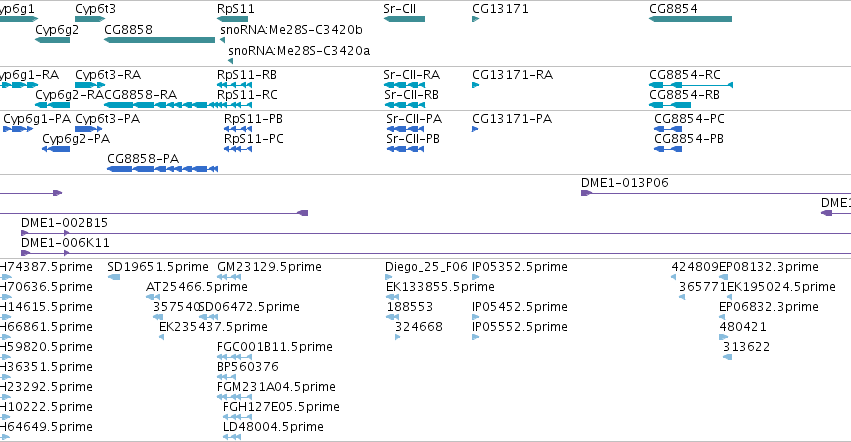
Task: Click the Sr-CII-PA protein
Action: pyautogui.click(x=405, y=129)
